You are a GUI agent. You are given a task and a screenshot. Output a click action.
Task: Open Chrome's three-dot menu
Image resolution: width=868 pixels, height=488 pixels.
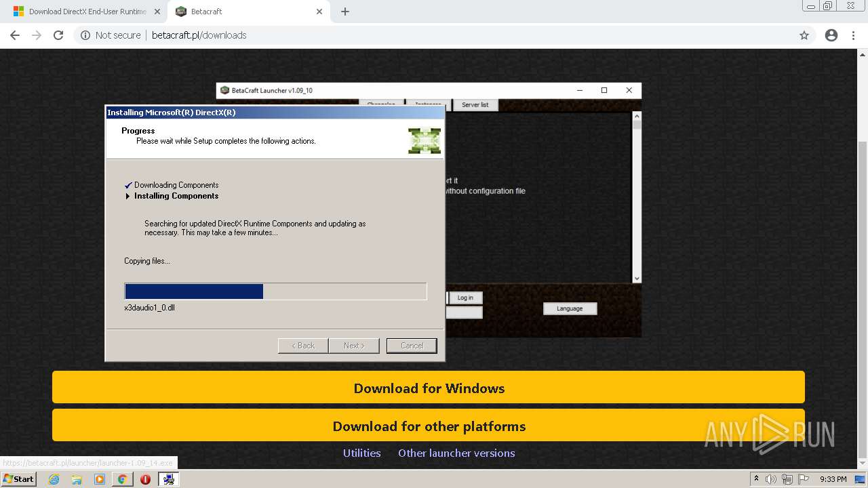tap(853, 35)
